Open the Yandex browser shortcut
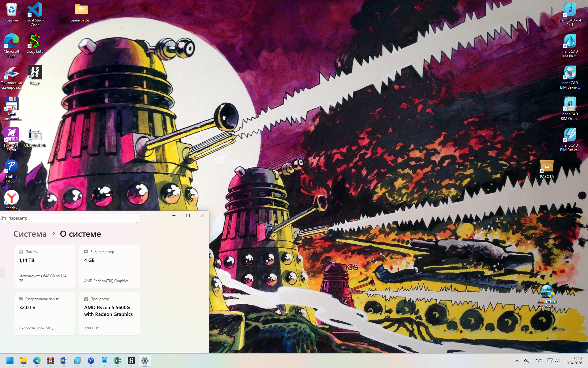This screenshot has height=368, width=588. point(12,198)
